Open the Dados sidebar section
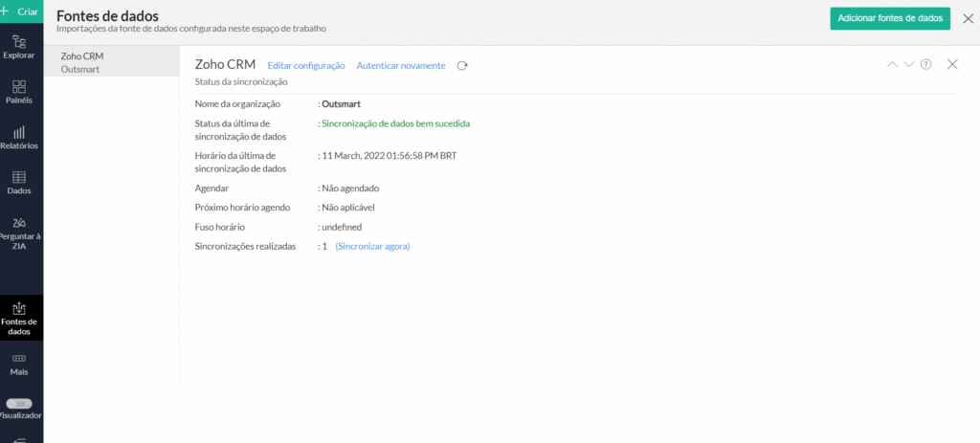This screenshot has width=980, height=443. click(19, 183)
